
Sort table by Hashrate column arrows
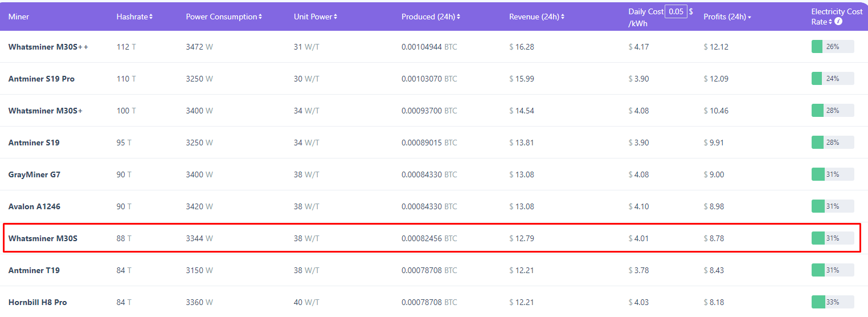(x=151, y=17)
